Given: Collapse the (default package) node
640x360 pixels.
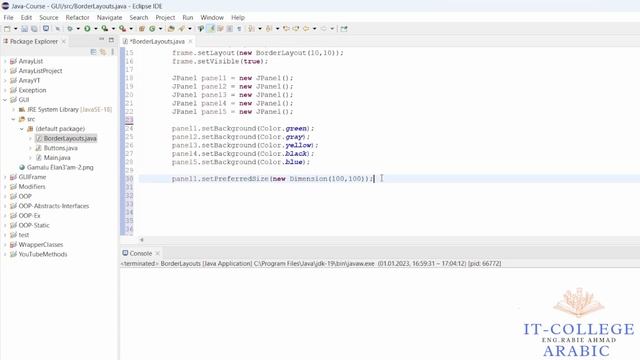Looking at the screenshot, I should [x=22, y=129].
